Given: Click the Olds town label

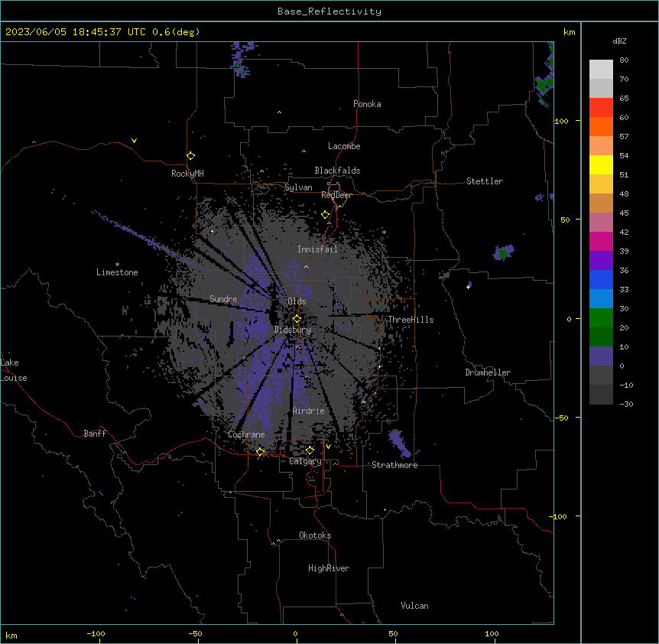Looking at the screenshot, I should coord(297,301).
